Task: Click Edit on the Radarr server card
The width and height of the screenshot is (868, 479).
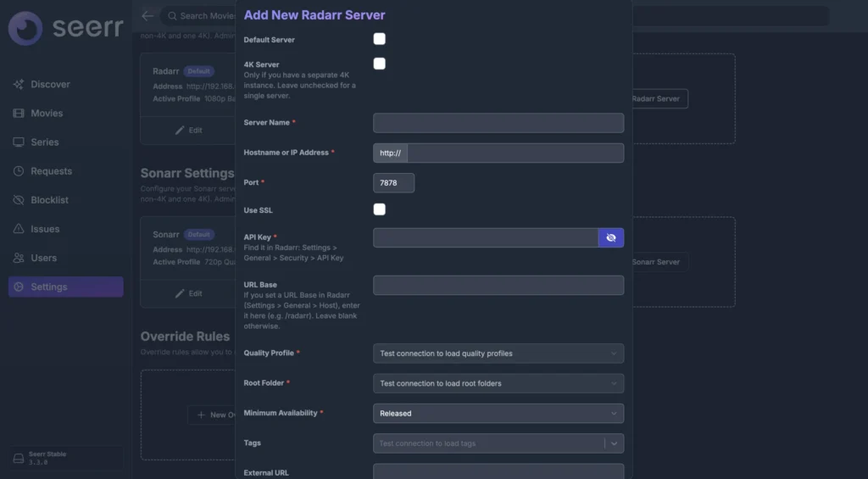Action: (189, 130)
